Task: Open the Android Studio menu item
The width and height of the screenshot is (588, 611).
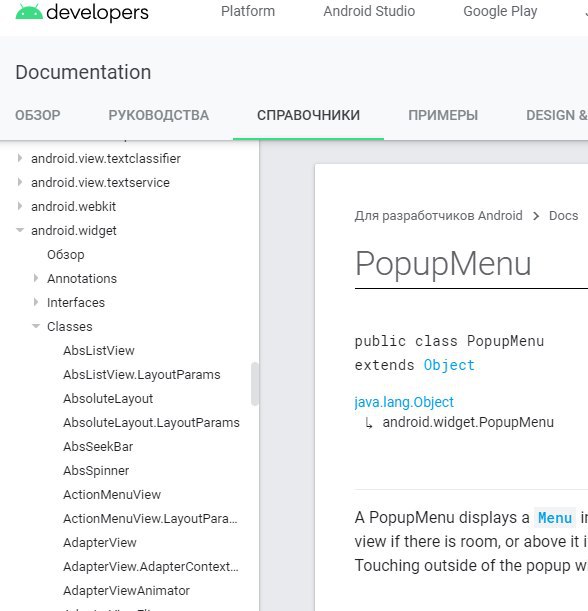Action: point(369,11)
